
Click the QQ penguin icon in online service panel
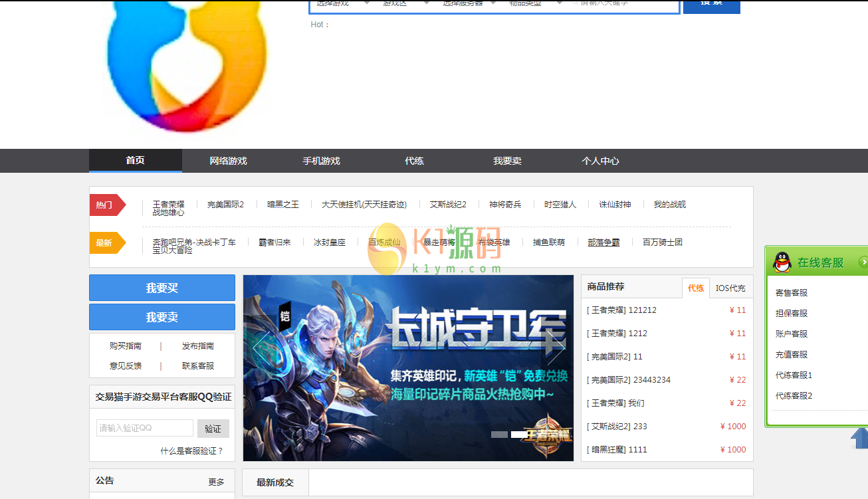click(782, 262)
